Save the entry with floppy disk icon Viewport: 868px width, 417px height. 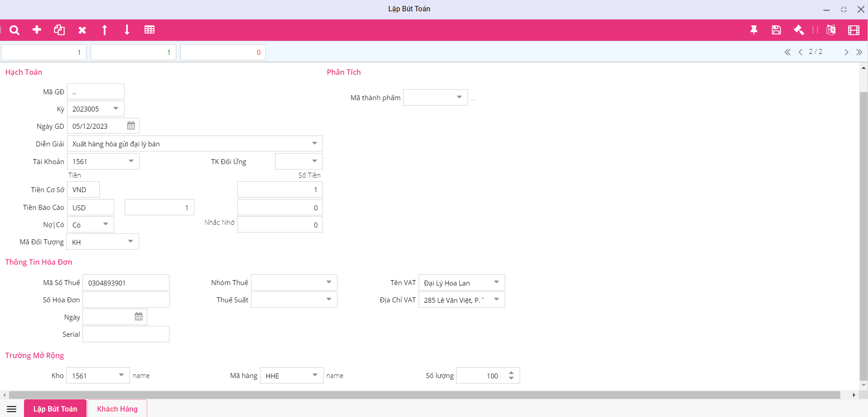[776, 30]
